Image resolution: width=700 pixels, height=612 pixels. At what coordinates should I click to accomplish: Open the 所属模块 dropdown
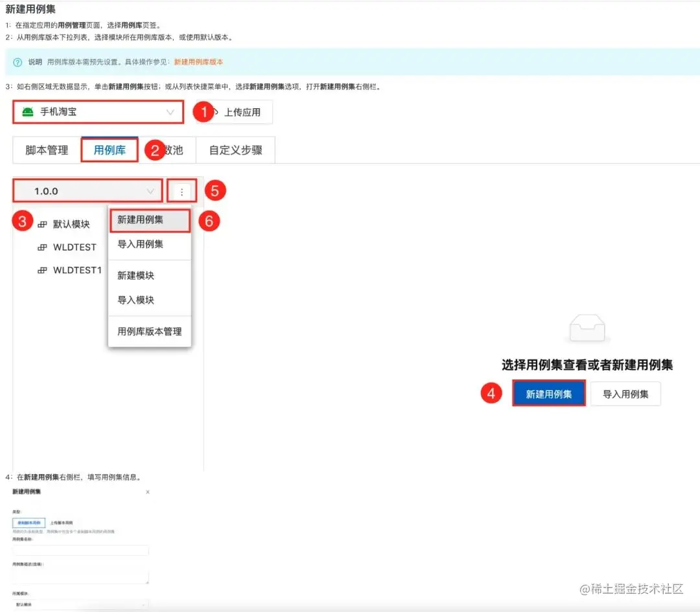point(80,604)
